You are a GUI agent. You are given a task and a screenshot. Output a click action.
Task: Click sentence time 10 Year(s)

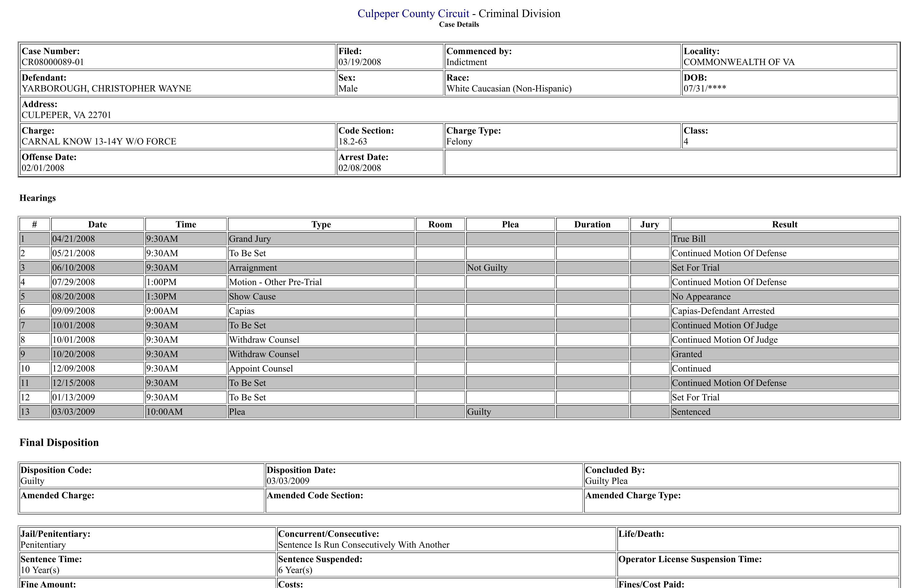(40, 570)
